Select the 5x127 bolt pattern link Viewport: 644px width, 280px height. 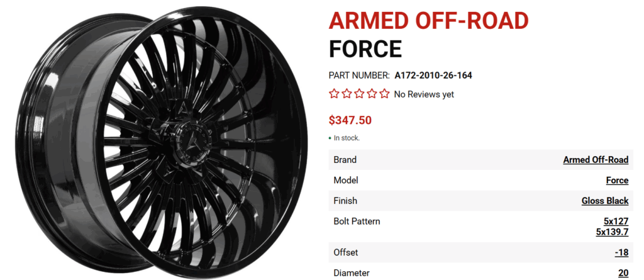[x=616, y=221]
